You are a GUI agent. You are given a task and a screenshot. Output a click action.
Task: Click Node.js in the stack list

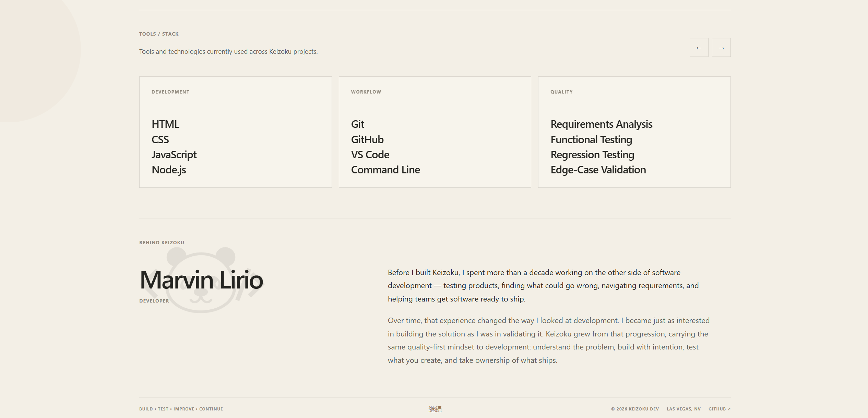tap(169, 170)
